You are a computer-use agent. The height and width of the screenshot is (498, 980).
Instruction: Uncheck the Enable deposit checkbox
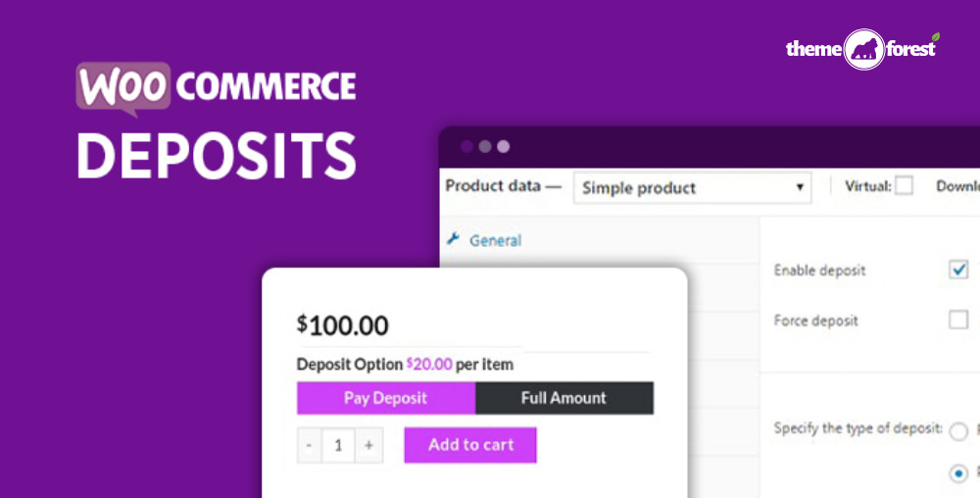(x=958, y=270)
